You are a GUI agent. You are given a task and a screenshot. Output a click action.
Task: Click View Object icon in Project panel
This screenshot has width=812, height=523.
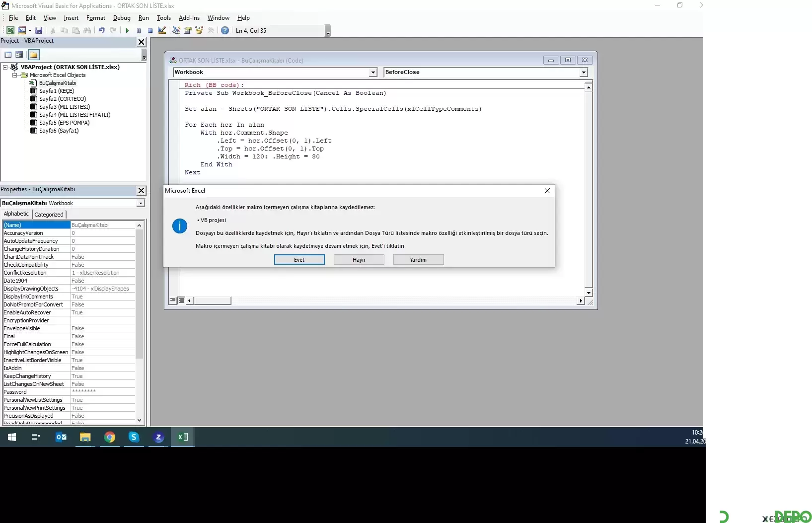pos(19,55)
